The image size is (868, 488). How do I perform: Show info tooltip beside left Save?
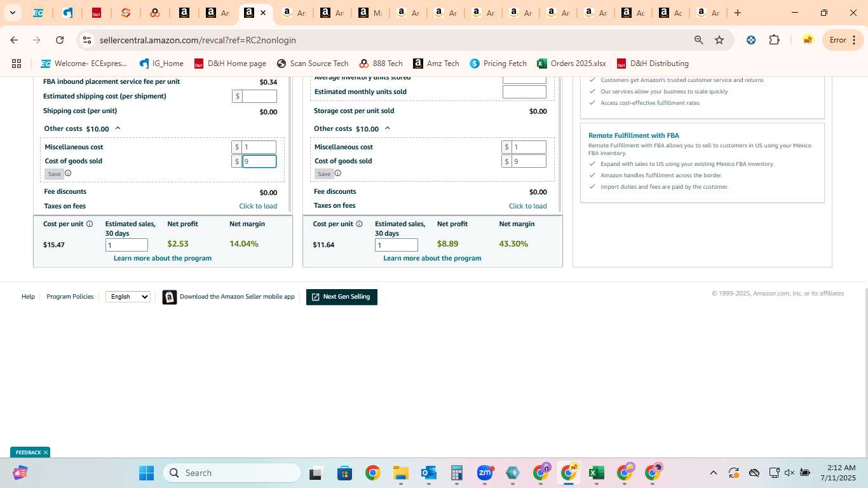tap(68, 173)
